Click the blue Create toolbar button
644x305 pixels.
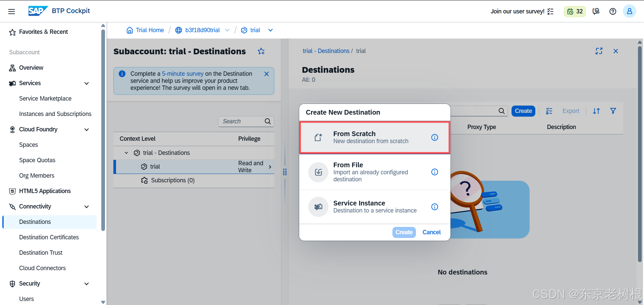[x=523, y=111]
